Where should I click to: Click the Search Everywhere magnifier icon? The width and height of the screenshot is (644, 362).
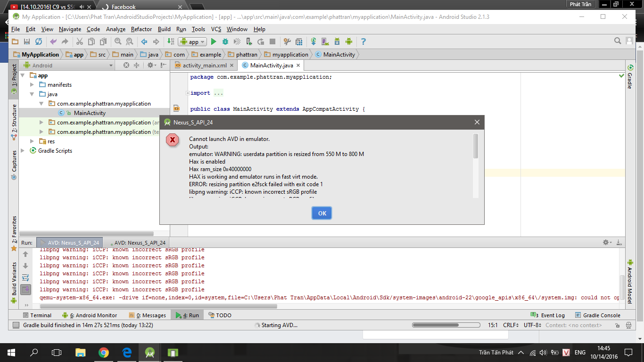(618, 41)
